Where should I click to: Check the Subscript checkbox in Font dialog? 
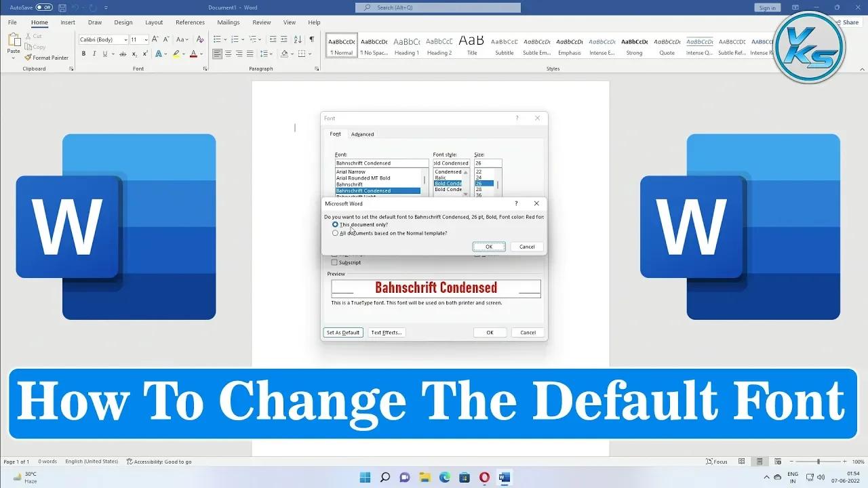tap(334, 262)
